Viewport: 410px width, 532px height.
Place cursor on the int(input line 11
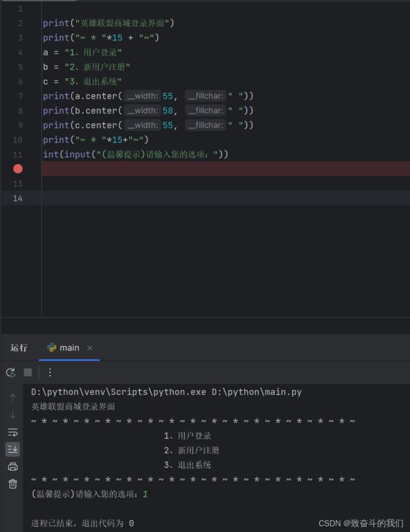coord(136,154)
